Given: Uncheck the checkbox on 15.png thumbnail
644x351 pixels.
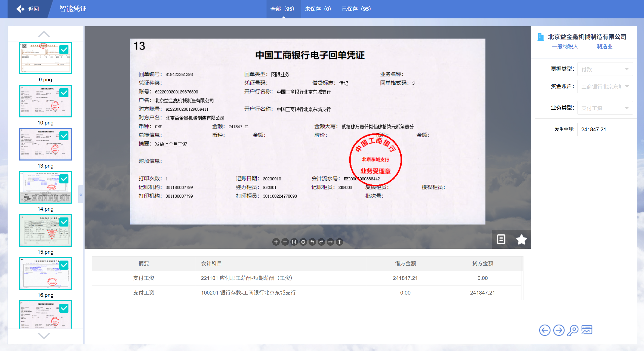Looking at the screenshot, I should point(64,222).
